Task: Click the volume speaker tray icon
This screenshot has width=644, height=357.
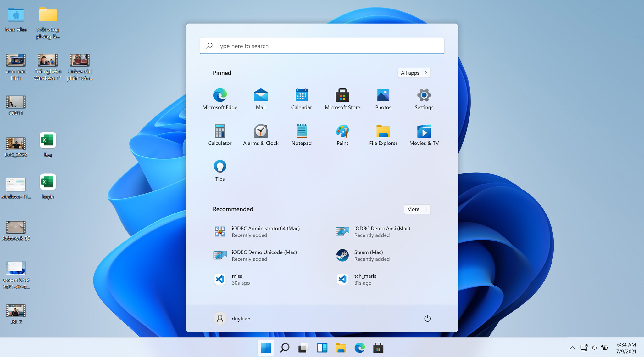Action: click(x=594, y=348)
